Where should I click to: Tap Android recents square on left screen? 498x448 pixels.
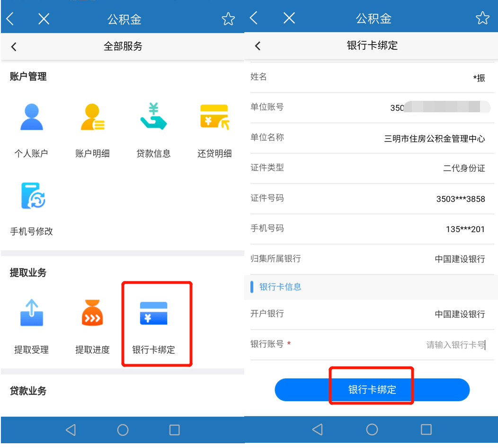(174, 430)
